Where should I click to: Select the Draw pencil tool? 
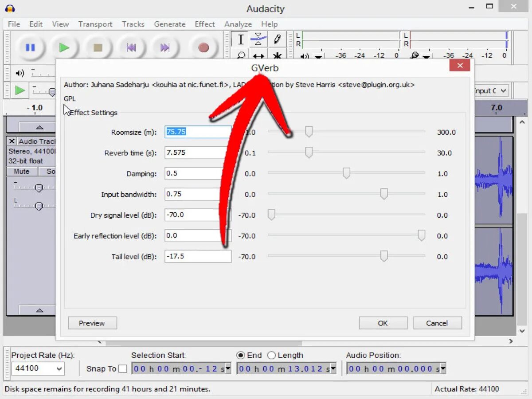click(x=277, y=39)
